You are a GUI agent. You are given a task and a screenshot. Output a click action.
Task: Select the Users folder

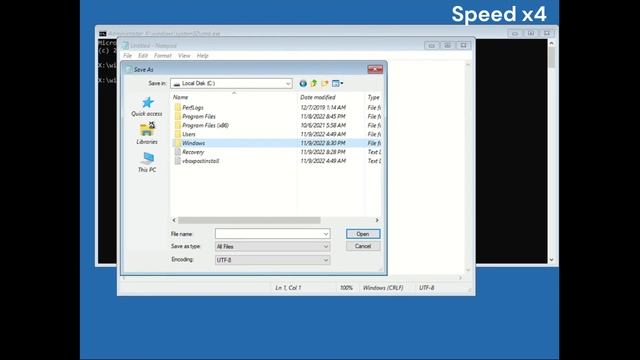[x=189, y=134]
